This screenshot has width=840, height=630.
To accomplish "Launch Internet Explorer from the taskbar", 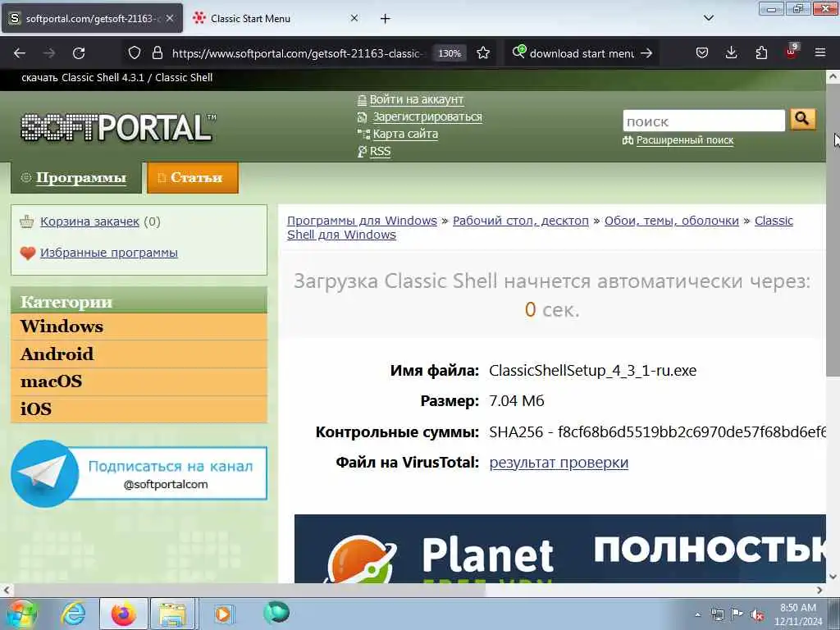I will tap(73, 614).
